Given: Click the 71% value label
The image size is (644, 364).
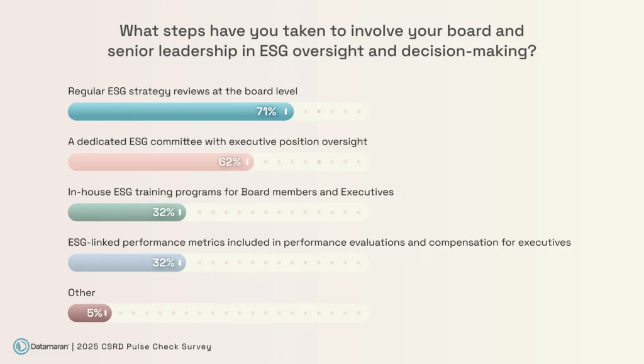Looking at the screenshot, I should pyautogui.click(x=266, y=111).
